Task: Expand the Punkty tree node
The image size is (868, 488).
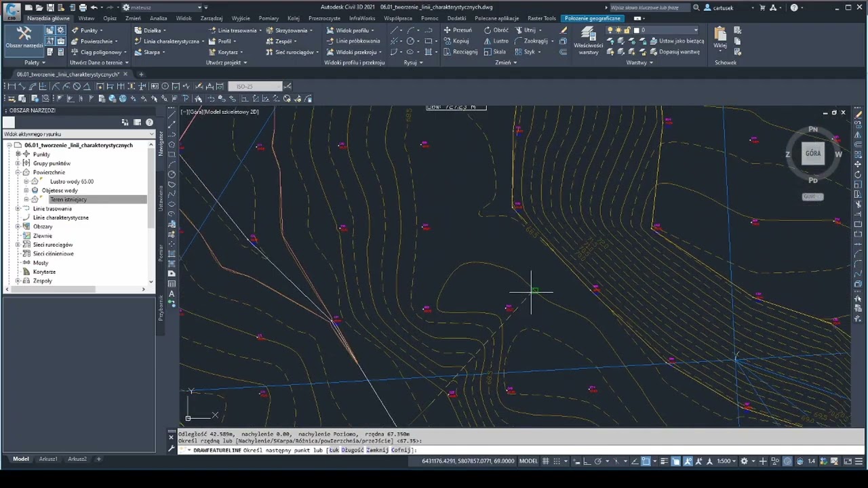Action: pos(18,155)
